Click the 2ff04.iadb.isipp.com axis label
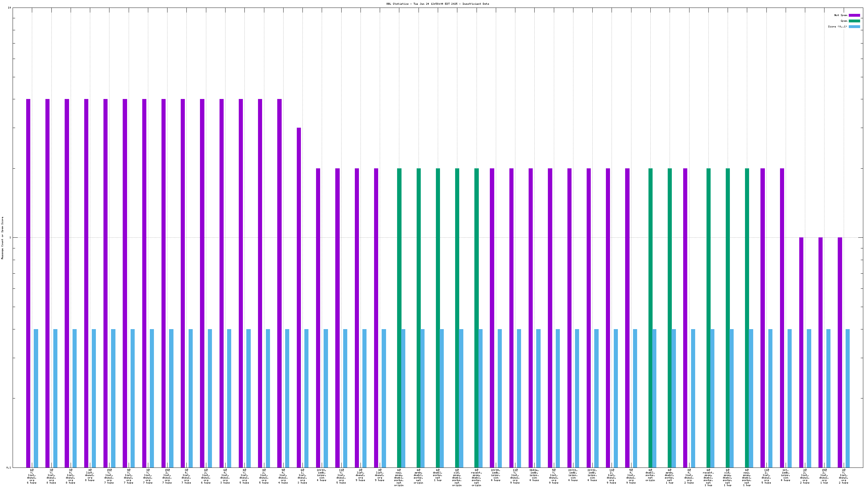 point(496,475)
